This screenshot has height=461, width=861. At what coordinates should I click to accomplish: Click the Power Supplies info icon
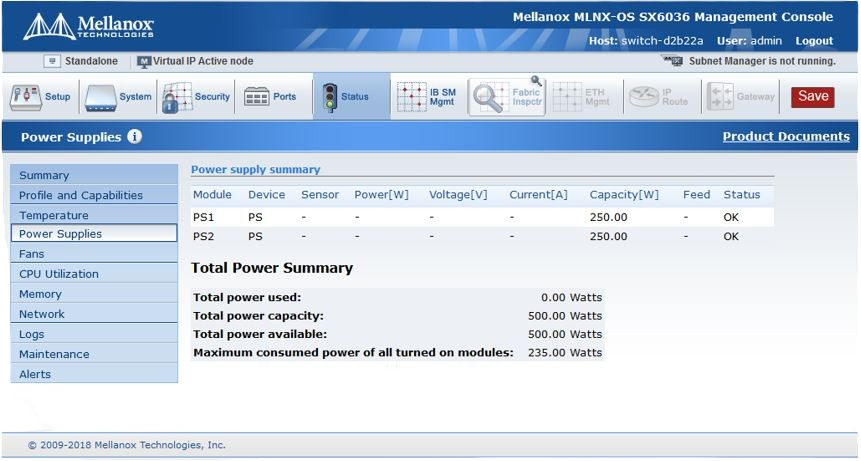[x=135, y=137]
